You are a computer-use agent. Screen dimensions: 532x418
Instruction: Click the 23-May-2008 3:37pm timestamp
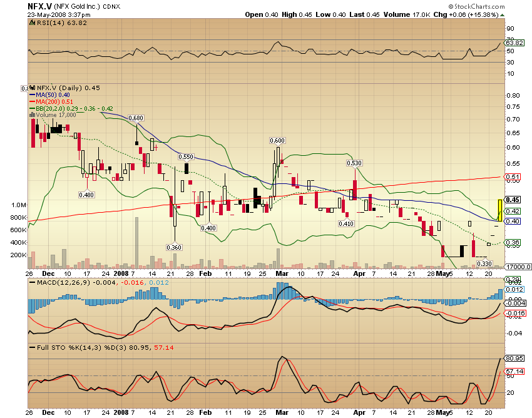pyautogui.click(x=59, y=14)
